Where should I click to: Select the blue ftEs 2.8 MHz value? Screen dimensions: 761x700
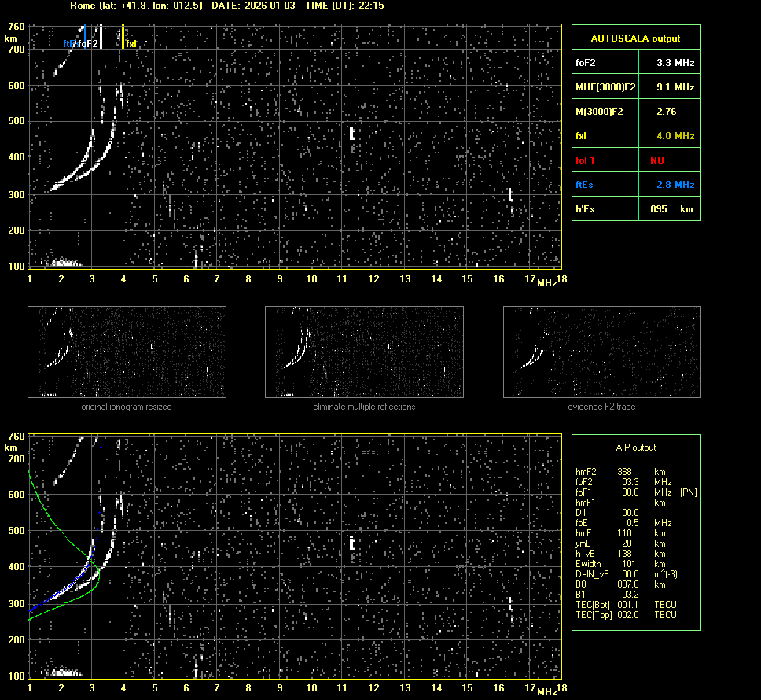click(675, 184)
